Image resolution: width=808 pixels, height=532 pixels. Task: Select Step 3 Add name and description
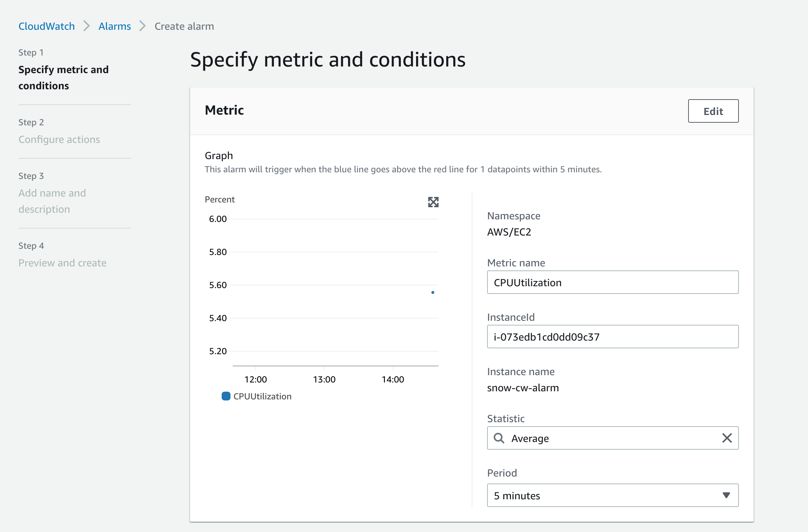point(52,201)
